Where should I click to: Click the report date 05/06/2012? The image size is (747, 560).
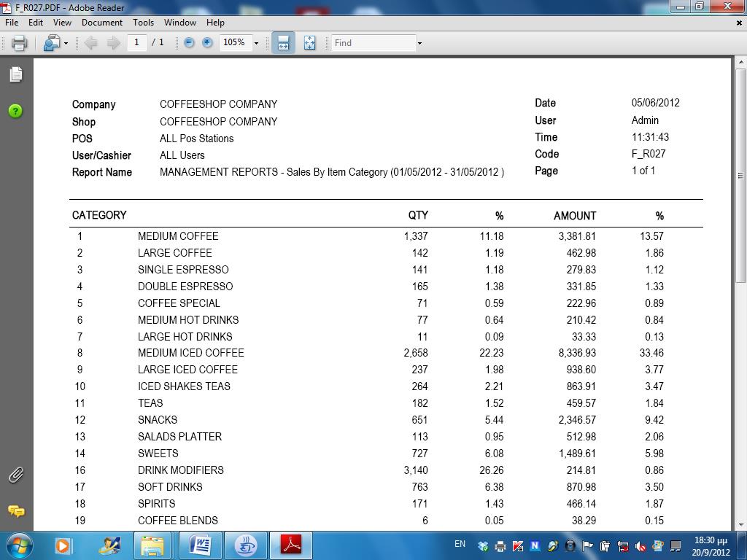tap(656, 102)
